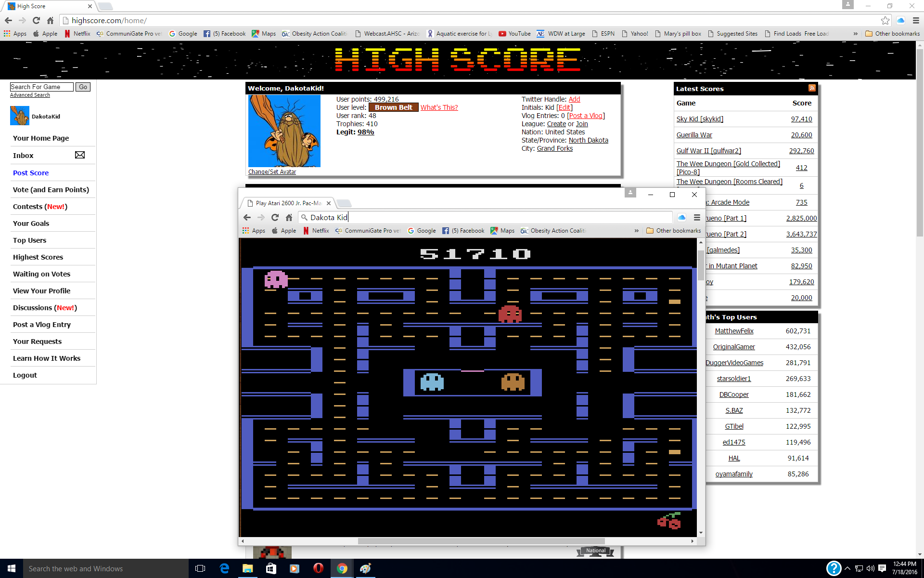The height and width of the screenshot is (578, 924).
Task: Expand bookmarks overflow chevron in popup window
Action: click(636, 231)
